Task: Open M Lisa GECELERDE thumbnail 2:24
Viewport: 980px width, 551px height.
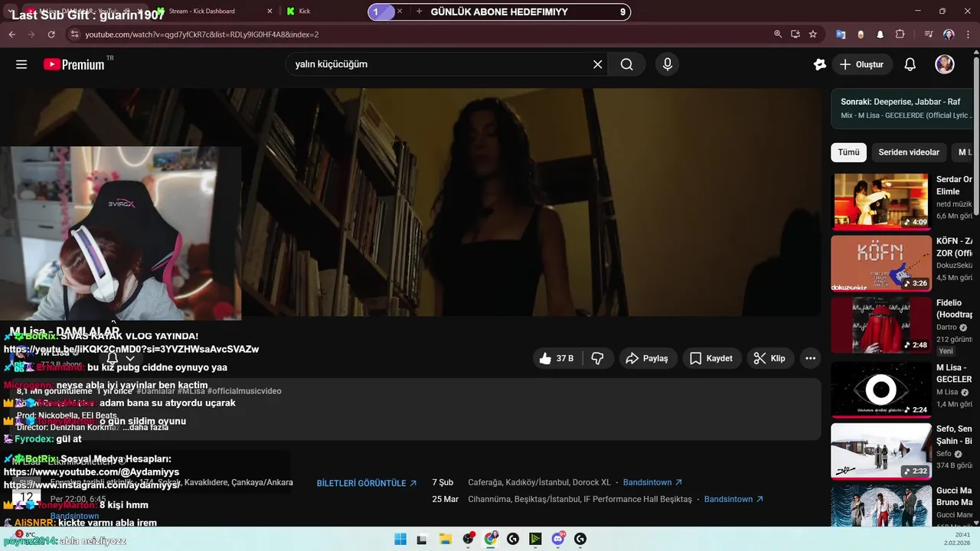Action: [880, 390]
